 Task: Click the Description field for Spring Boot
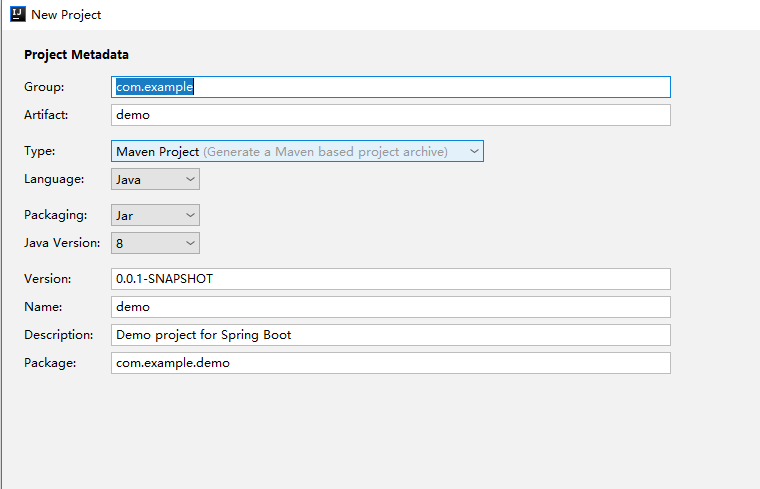tap(391, 335)
